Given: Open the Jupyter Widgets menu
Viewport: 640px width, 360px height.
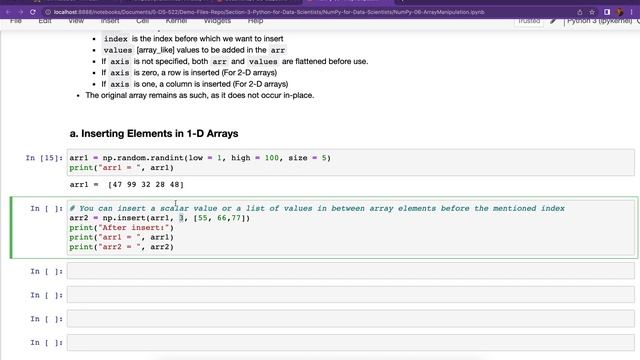Looking at the screenshot, I should (217, 21).
